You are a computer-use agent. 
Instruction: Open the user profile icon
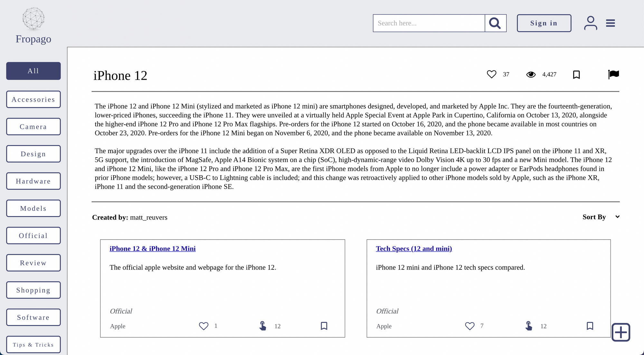pyautogui.click(x=591, y=23)
